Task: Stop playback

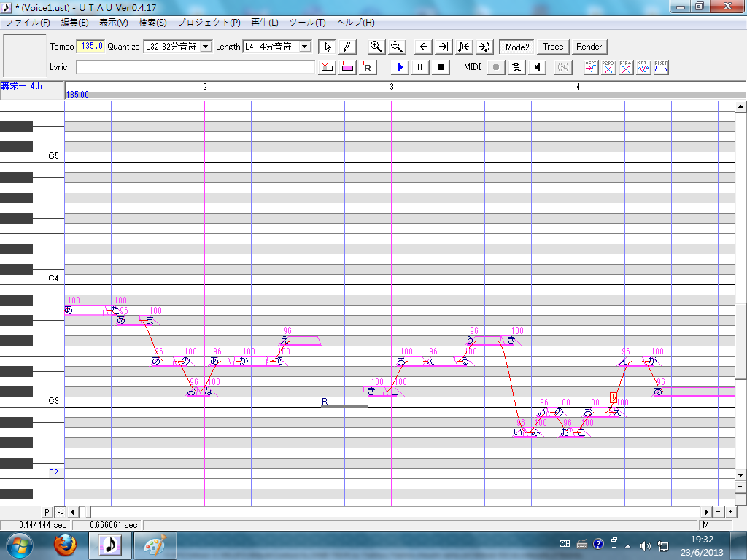Action: tap(441, 67)
